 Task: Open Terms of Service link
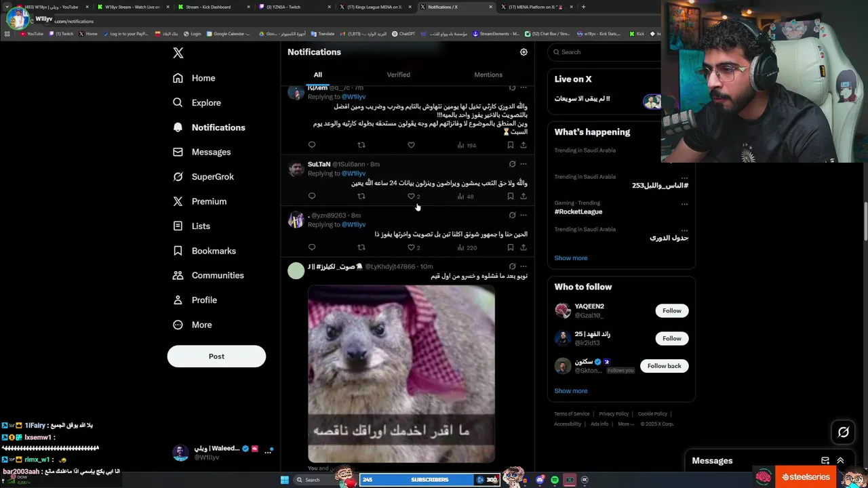pos(572,414)
